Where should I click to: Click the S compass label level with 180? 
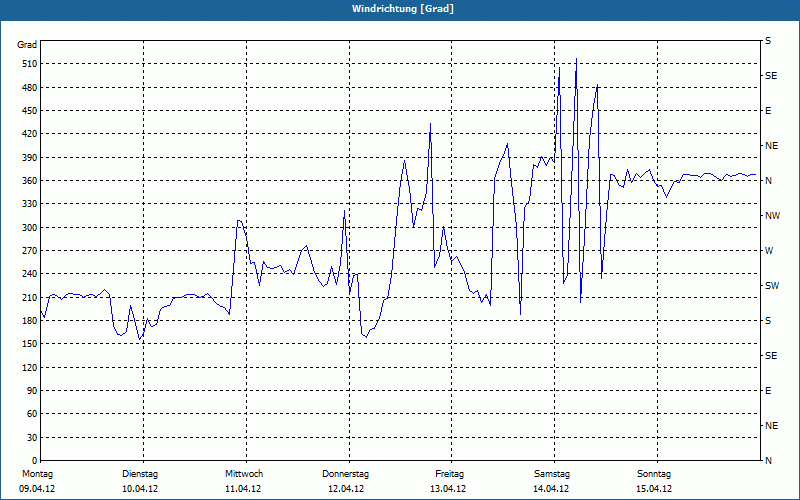(768, 321)
